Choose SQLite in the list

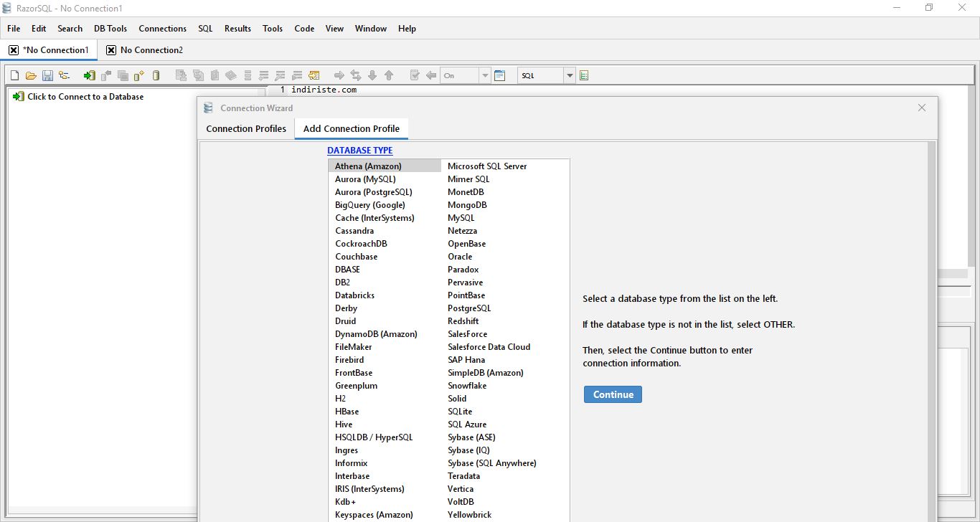click(x=460, y=412)
